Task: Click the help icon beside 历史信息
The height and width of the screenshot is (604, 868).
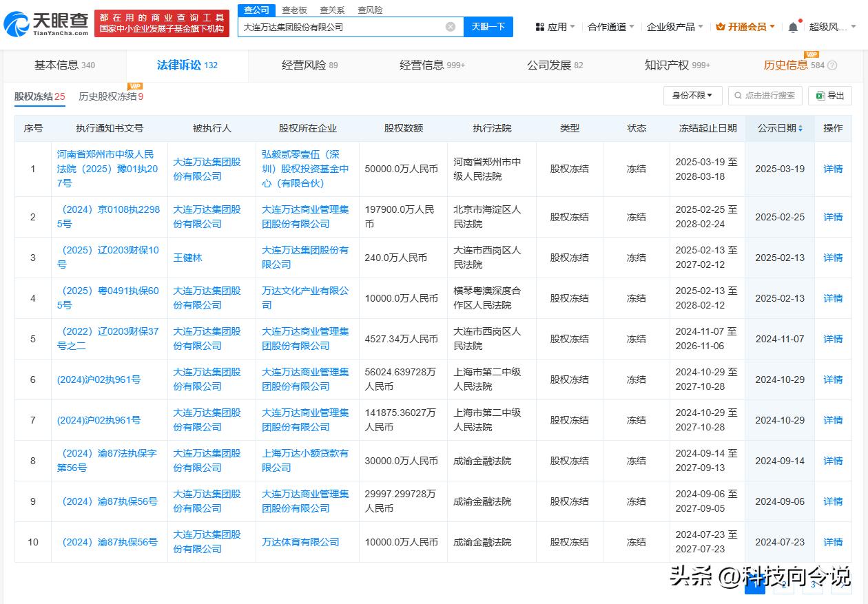Action: [x=832, y=65]
